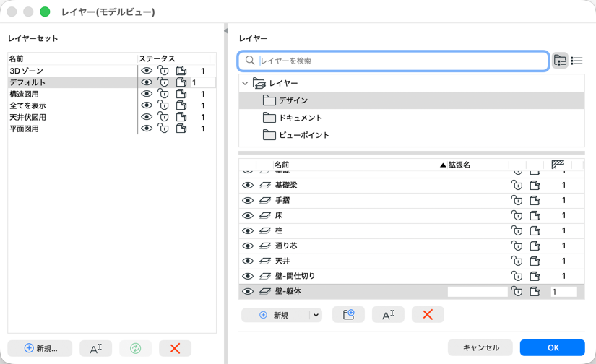Viewport: 596px width, 364px height.
Task: Rename selected layer with the A button
Action: tap(388, 315)
